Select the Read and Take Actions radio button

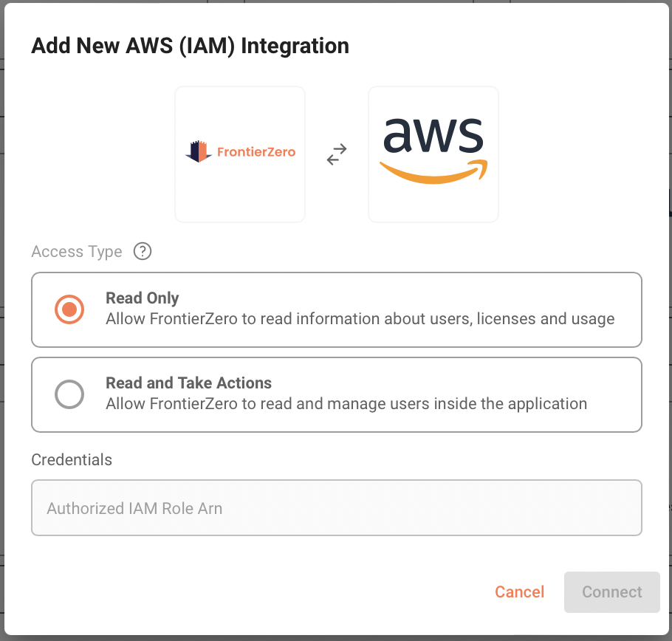69,394
